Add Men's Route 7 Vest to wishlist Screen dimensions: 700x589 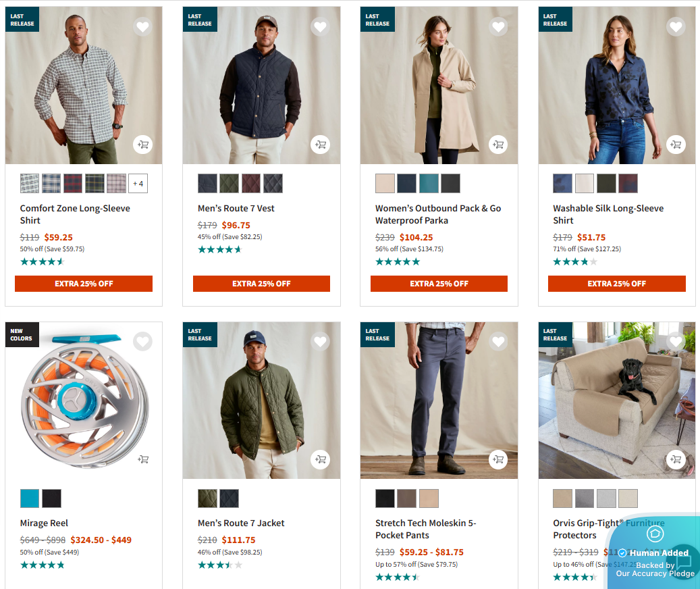click(x=320, y=27)
